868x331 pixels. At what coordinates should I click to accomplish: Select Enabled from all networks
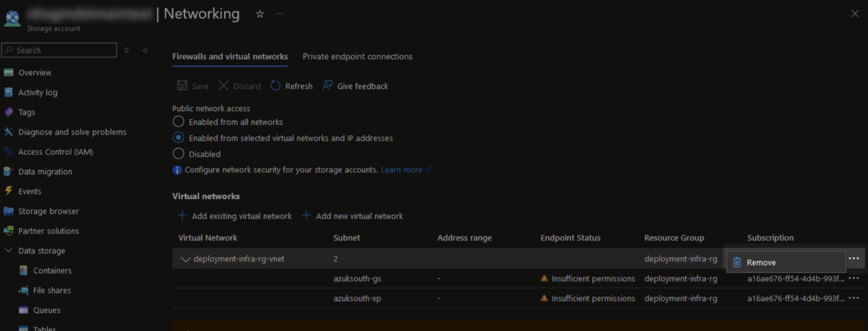pos(178,121)
